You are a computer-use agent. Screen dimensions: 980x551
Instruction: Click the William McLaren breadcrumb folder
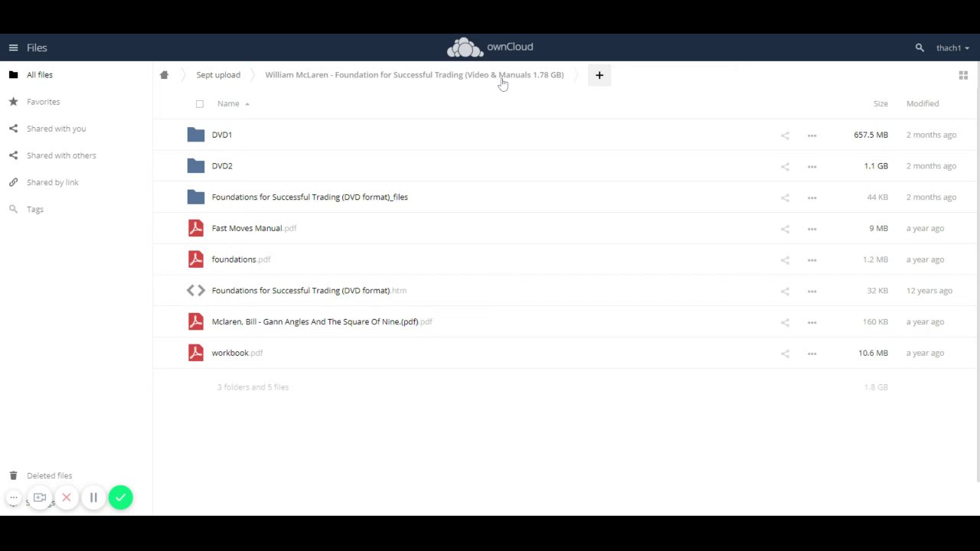click(414, 75)
